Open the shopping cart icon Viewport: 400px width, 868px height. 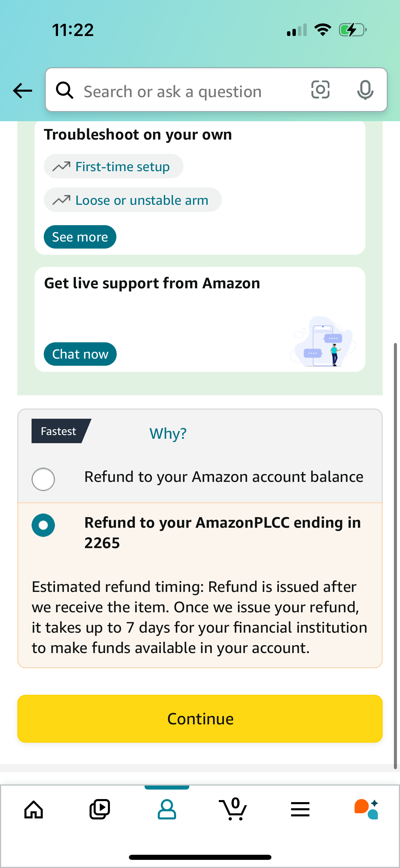pos(233,810)
